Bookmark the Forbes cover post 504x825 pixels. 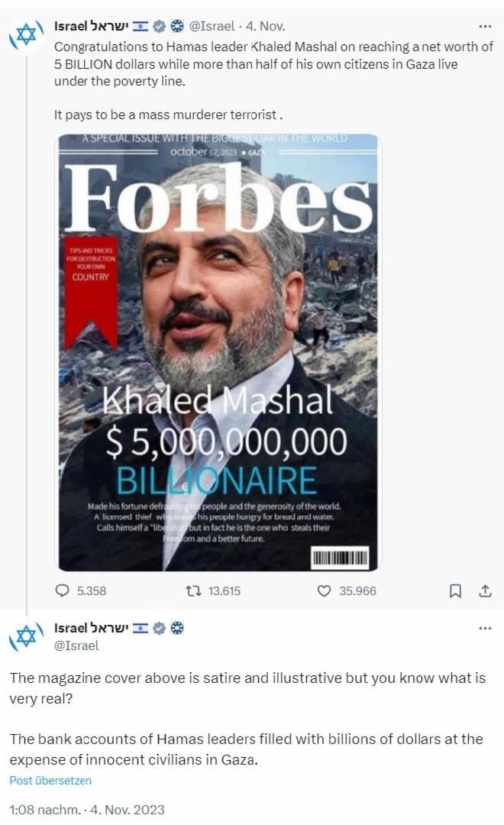[x=455, y=590]
